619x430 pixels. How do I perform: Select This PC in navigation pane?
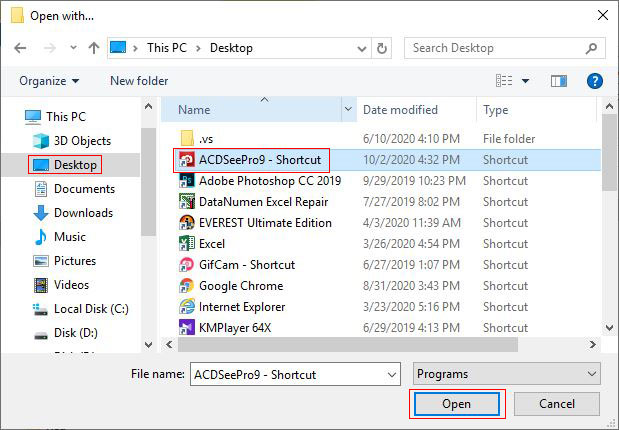(x=55, y=117)
